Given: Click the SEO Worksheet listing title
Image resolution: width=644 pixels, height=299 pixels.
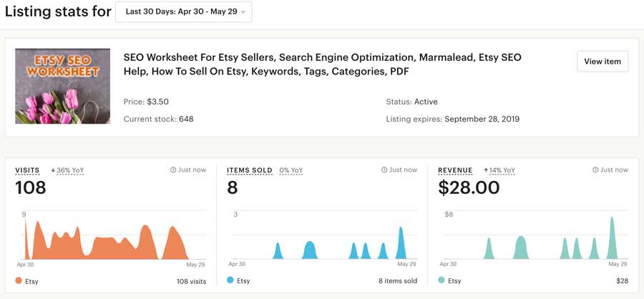Looking at the screenshot, I should (x=323, y=64).
